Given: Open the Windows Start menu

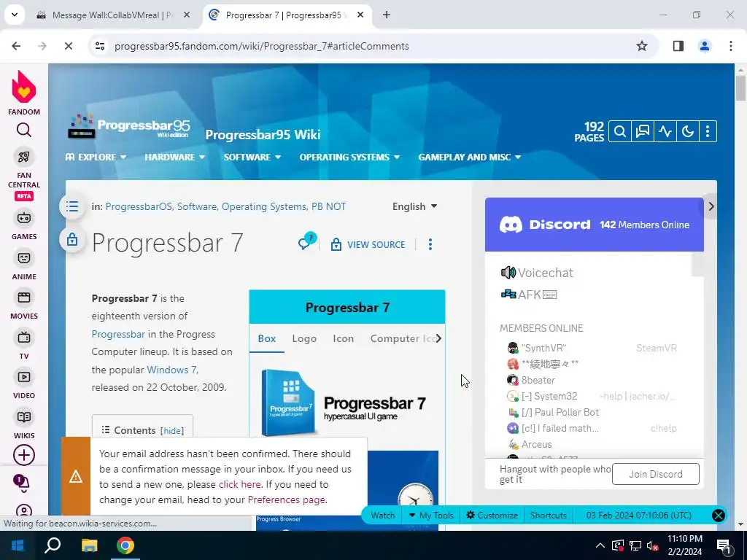Looking at the screenshot, I should (18, 545).
